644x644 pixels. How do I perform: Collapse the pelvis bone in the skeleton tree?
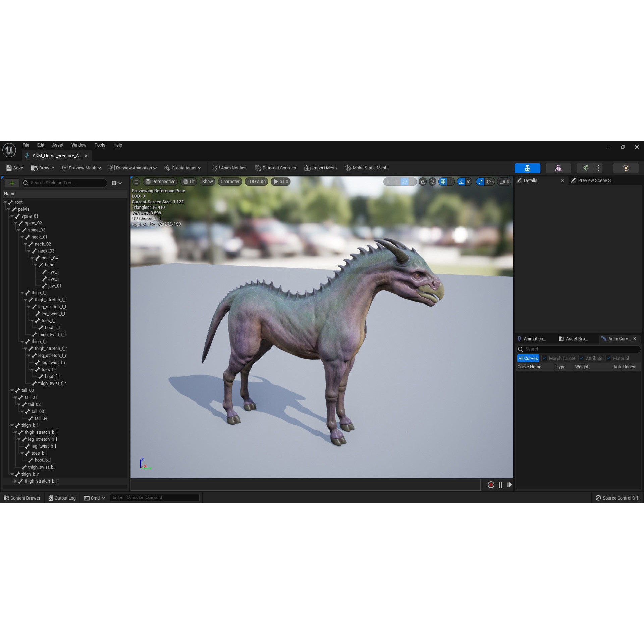coord(8,209)
